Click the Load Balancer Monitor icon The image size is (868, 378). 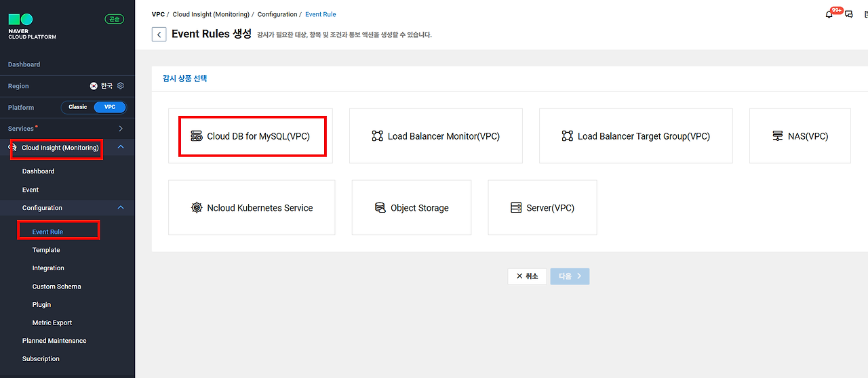coord(378,136)
